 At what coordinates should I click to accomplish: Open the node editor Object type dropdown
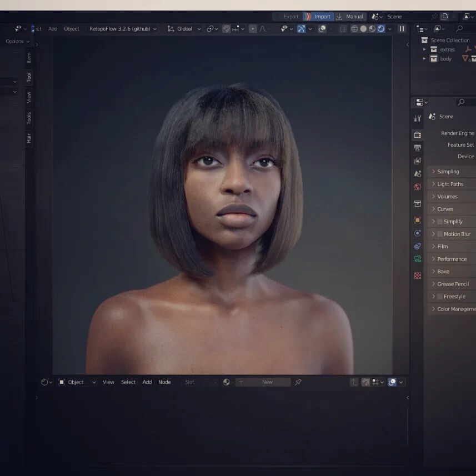coord(77,382)
